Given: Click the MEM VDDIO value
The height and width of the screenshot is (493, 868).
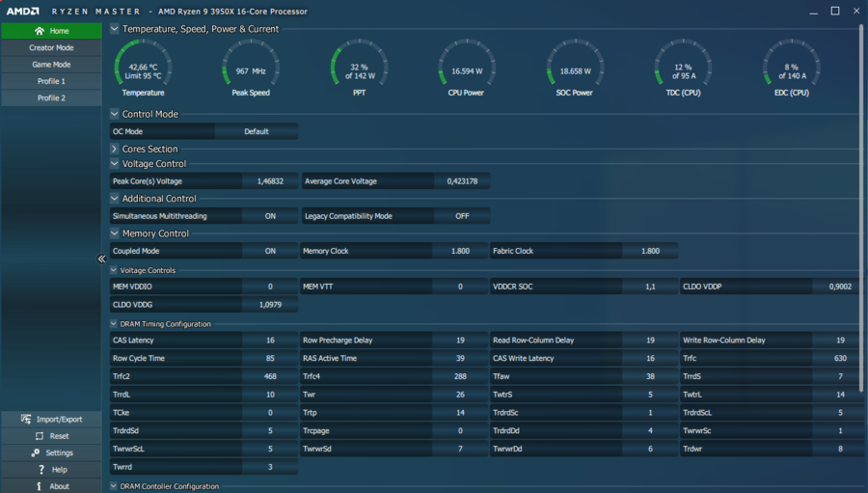Looking at the screenshot, I should coord(270,287).
